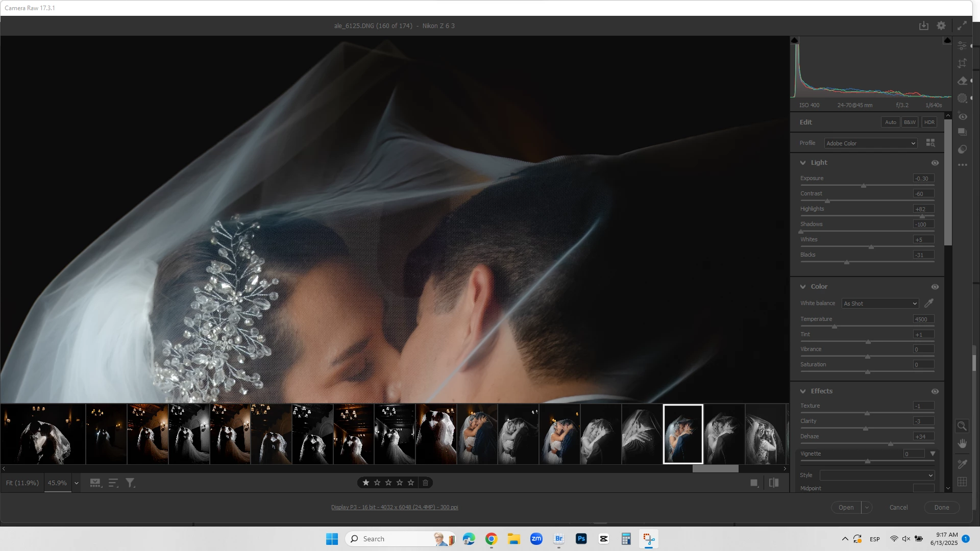Click the Done button
Screen dimensions: 980x551
[941, 507]
